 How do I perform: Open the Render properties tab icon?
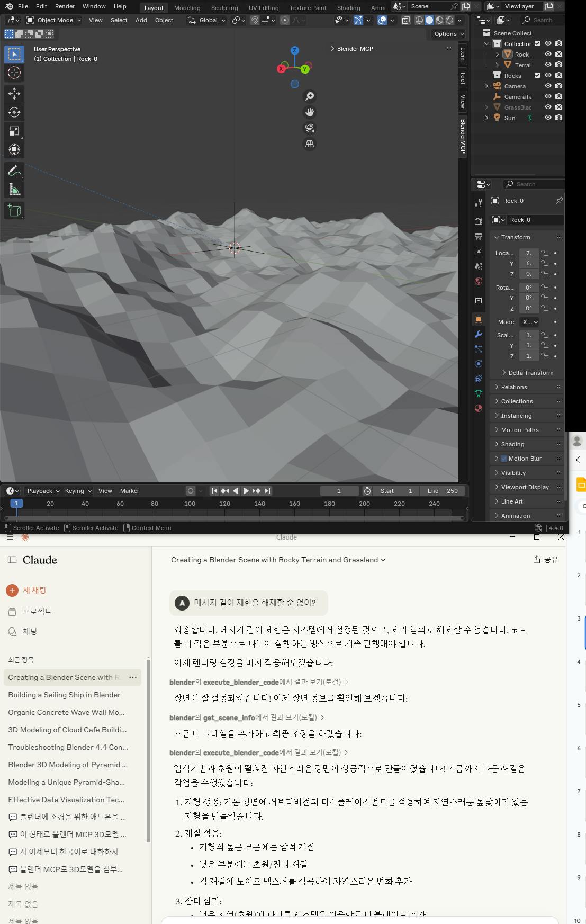click(479, 221)
